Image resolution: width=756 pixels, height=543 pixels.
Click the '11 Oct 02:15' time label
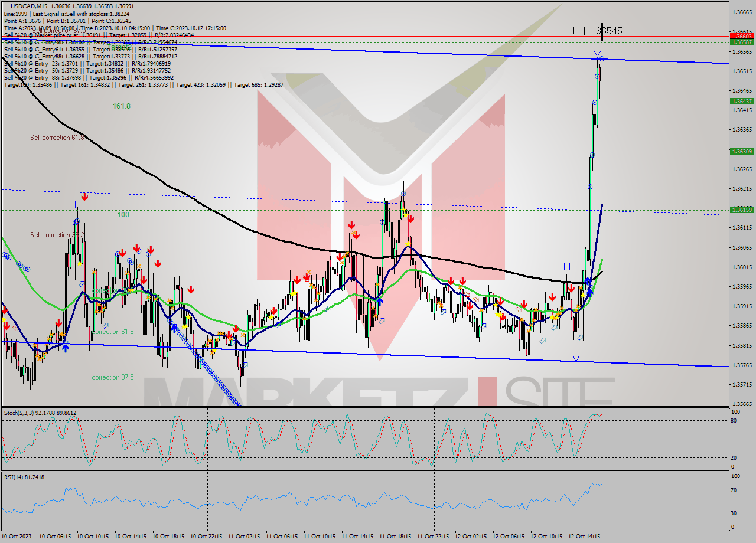(244, 537)
